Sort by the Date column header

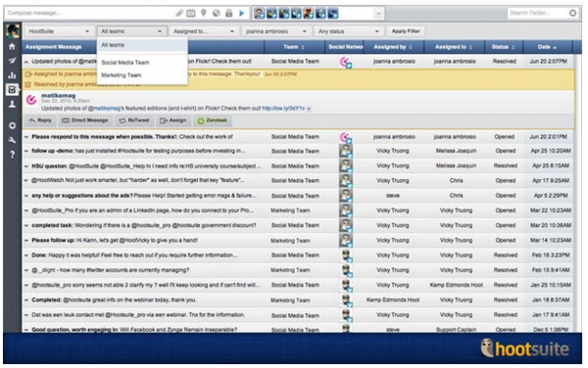pos(547,47)
